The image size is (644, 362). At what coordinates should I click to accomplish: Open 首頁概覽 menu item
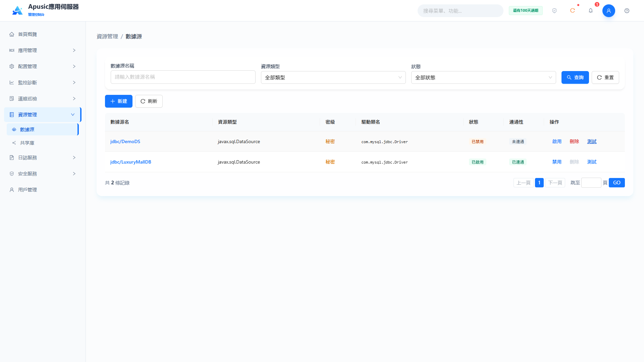click(x=42, y=34)
